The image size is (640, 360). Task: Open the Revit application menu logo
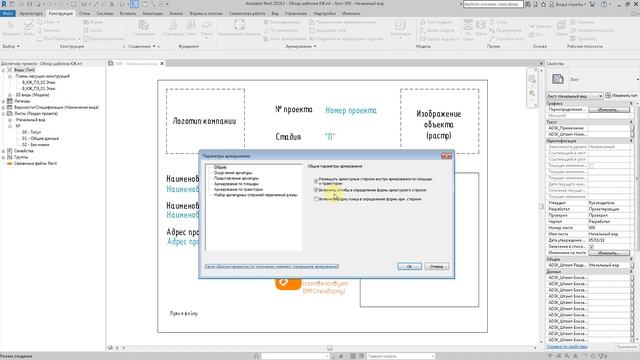click(4, 4)
